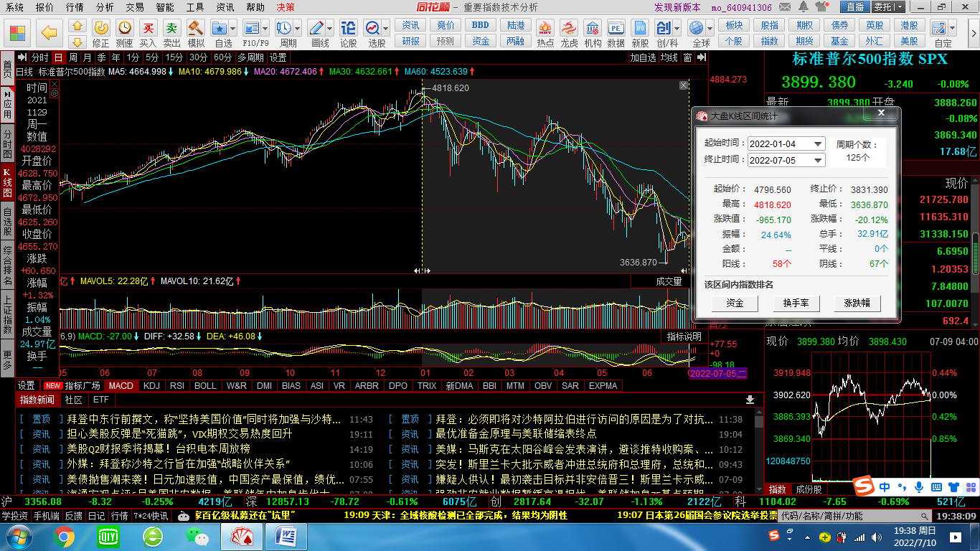Open the 起始时间 start date dropdown

click(x=816, y=143)
